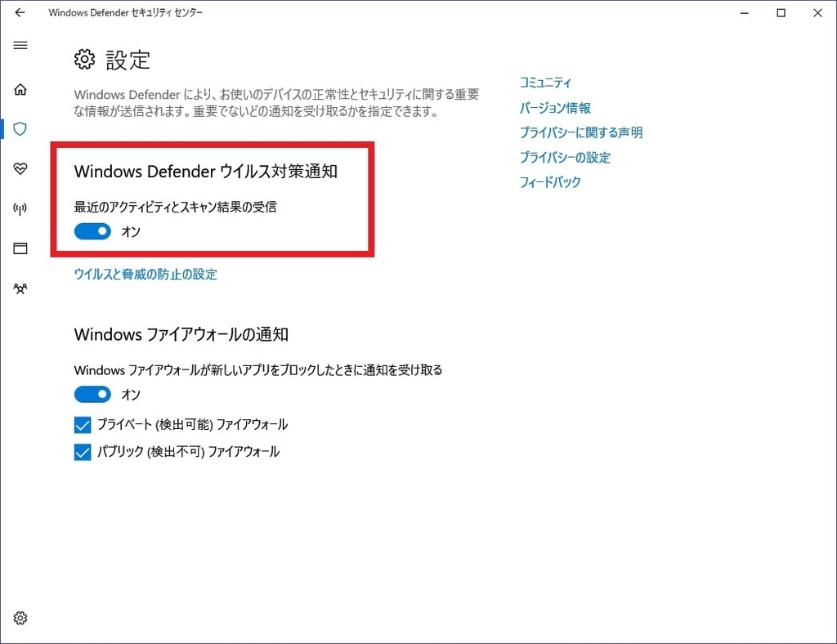Image resolution: width=837 pixels, height=644 pixels.
Task: Open Virus & threat protection shield icon
Action: pos(20,128)
